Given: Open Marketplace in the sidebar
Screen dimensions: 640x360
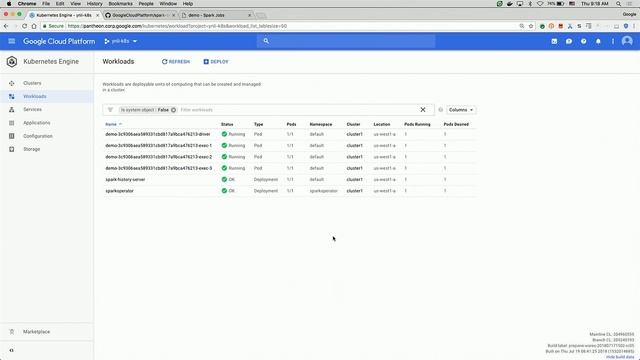Looking at the screenshot, I should (36, 332).
